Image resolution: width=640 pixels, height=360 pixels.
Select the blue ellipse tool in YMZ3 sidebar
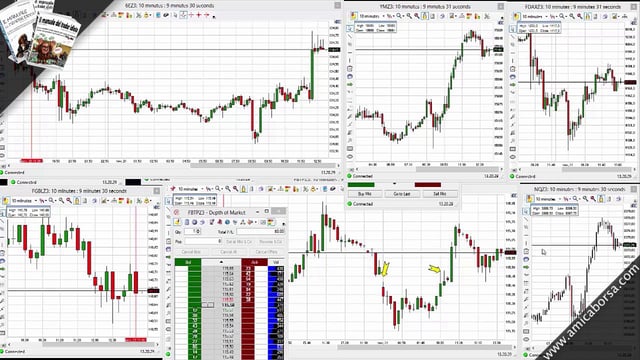pyautogui.click(x=350, y=76)
